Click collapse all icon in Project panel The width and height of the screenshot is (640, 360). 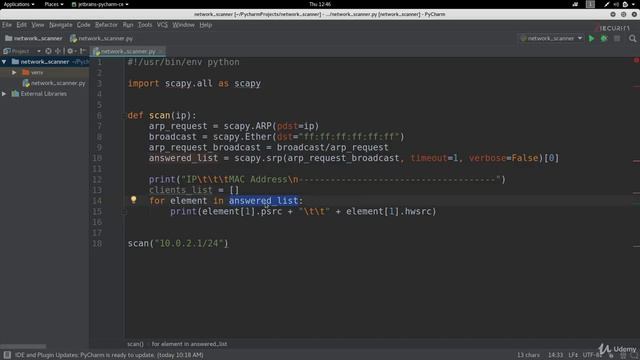tap(58, 51)
